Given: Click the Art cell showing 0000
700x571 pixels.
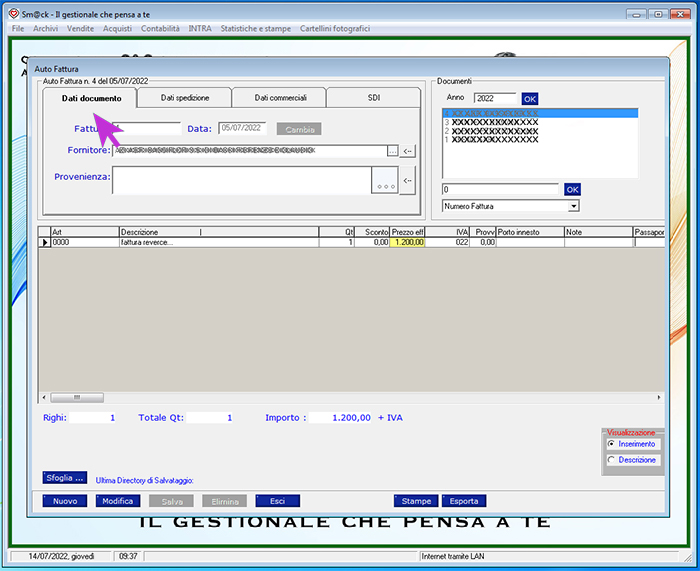Looking at the screenshot, I should pos(85,242).
